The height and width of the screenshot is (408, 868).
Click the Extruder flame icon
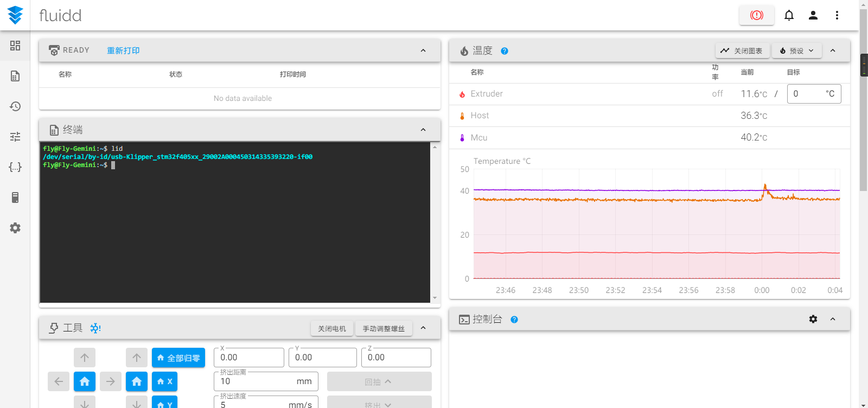tap(462, 94)
